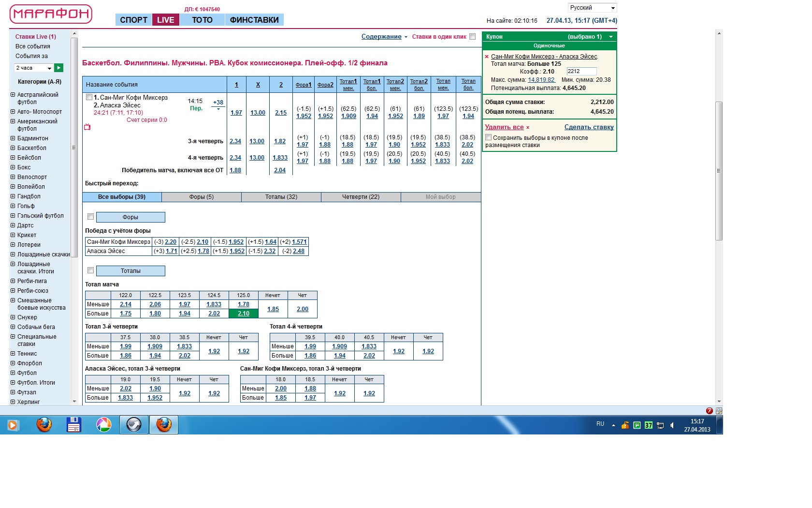
Task: Open Firefox from the taskbar
Action: click(44, 425)
